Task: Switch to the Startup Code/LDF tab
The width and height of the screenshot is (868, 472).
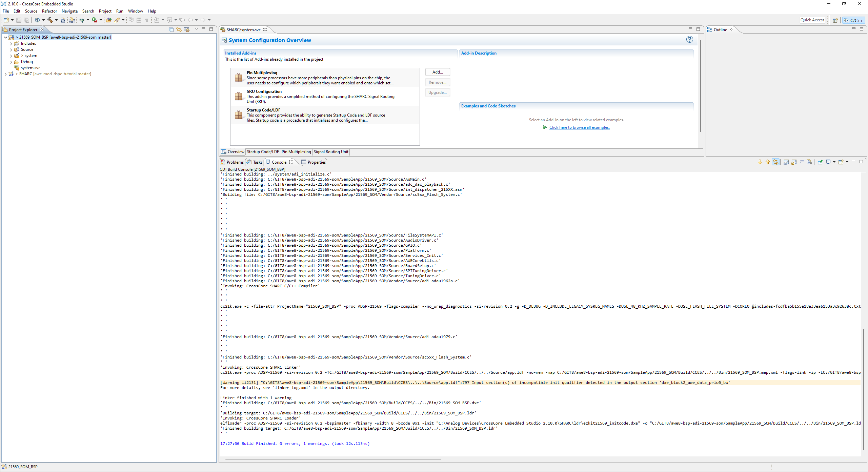Action: [x=263, y=152]
